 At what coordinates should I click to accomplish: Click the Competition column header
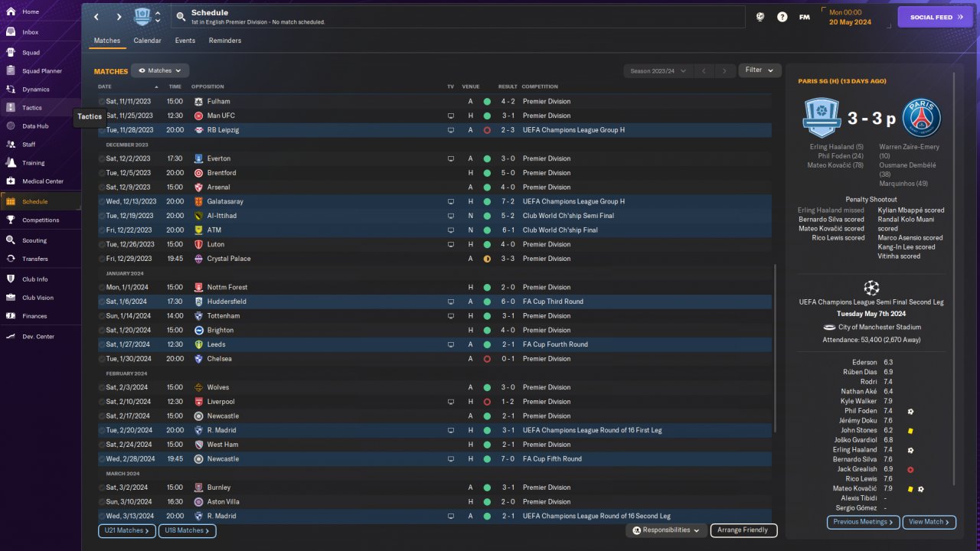540,86
